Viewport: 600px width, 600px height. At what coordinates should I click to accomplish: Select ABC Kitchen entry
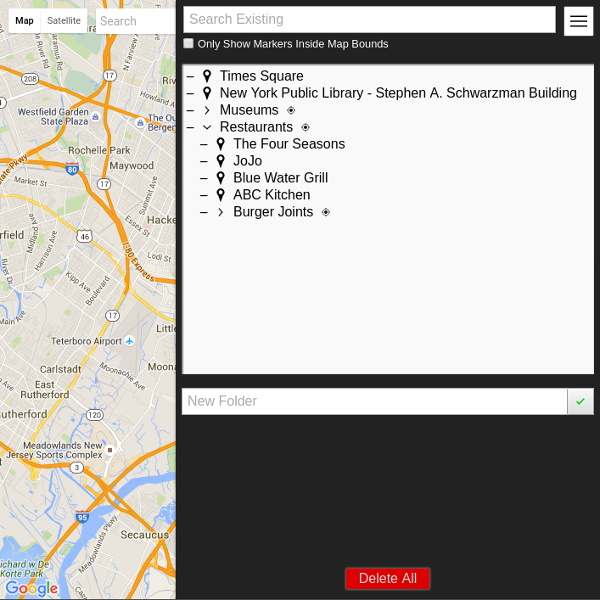pyautogui.click(x=272, y=195)
